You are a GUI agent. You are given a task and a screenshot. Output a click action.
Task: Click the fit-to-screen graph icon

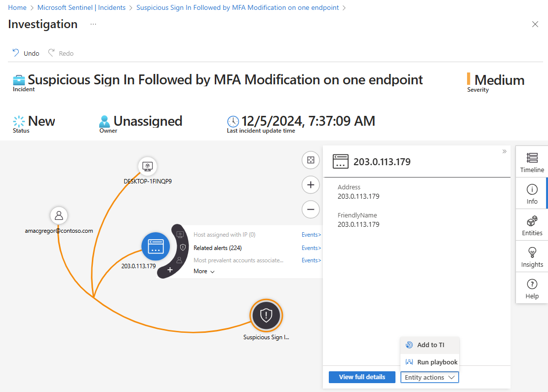coord(311,160)
